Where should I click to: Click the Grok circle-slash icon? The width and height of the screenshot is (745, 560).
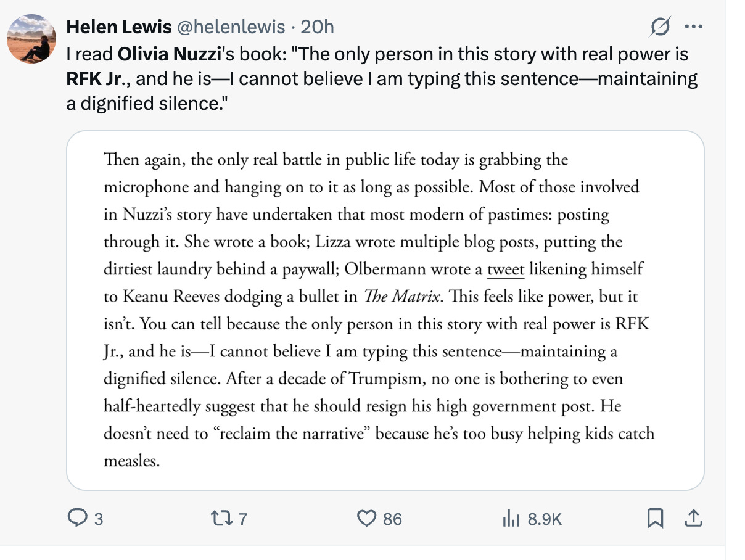coord(661,27)
